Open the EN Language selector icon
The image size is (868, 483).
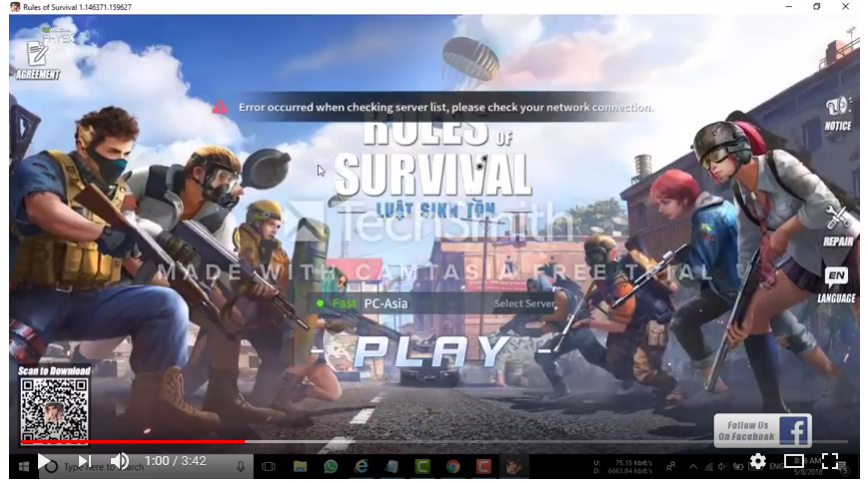(x=836, y=285)
